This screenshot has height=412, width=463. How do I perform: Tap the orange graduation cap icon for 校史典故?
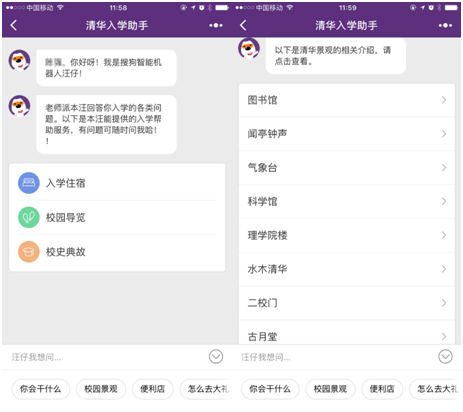pyautogui.click(x=29, y=252)
